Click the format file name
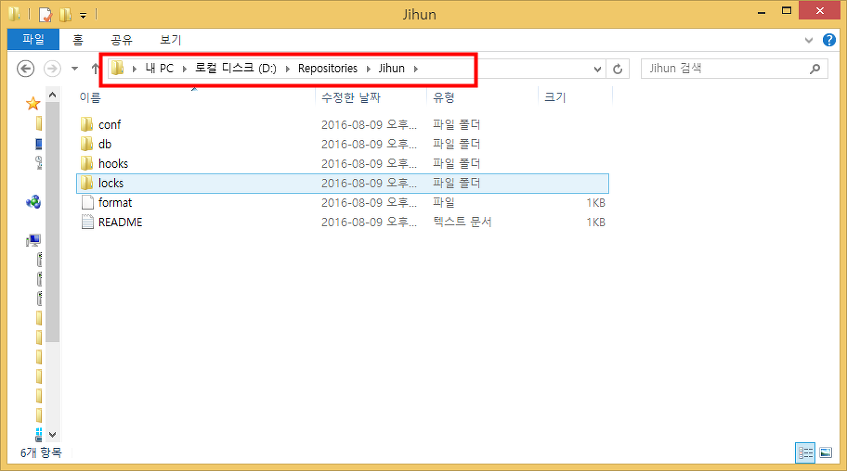This screenshot has height=471, width=847. 115,203
